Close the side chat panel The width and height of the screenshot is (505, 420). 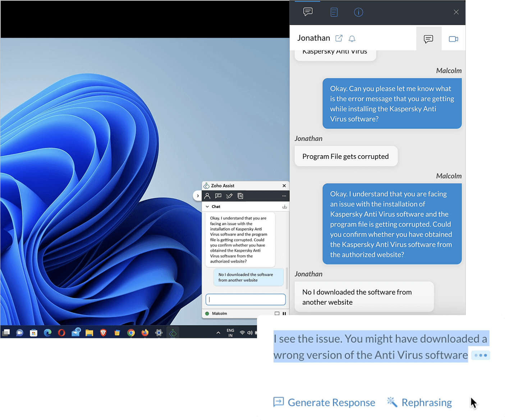(x=456, y=12)
